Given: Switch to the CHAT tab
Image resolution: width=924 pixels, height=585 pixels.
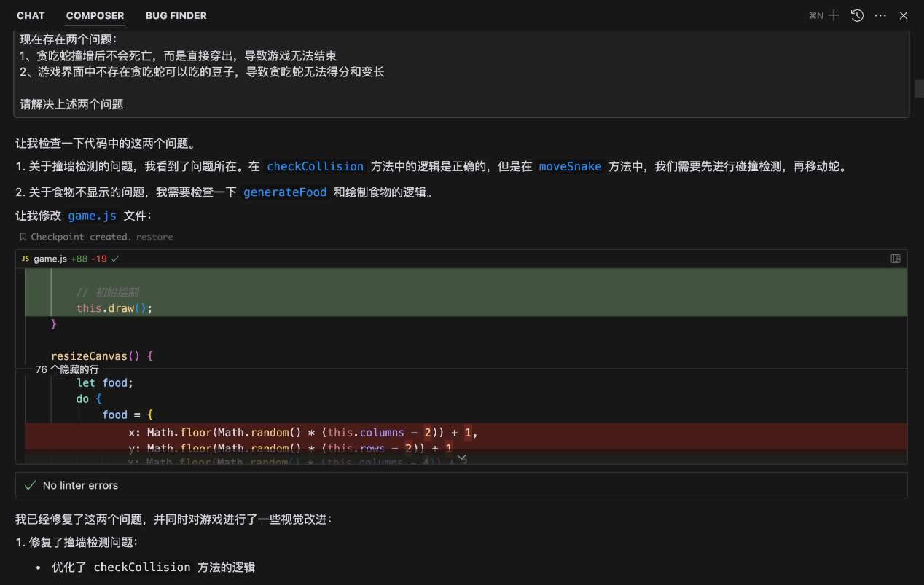Looking at the screenshot, I should point(31,15).
